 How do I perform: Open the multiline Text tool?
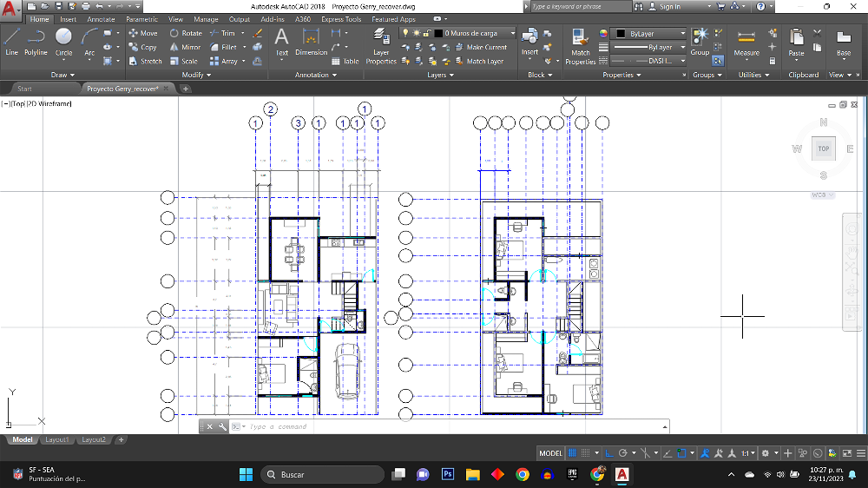(x=282, y=43)
